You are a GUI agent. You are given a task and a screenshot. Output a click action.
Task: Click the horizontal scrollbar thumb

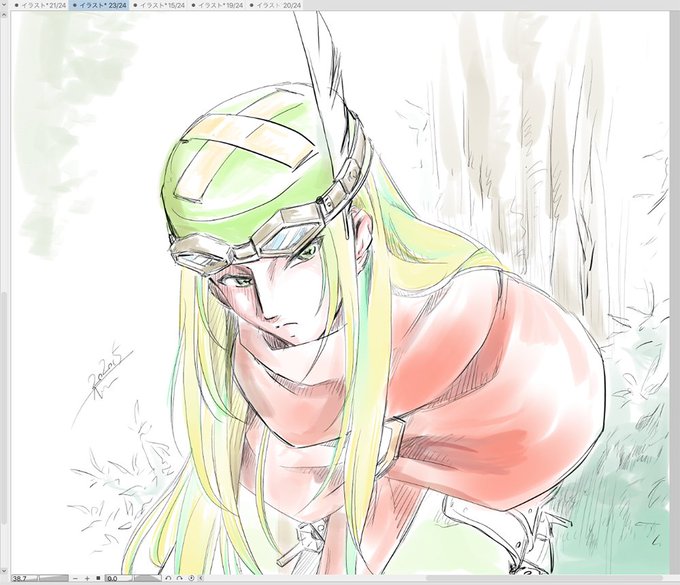tap(544, 578)
